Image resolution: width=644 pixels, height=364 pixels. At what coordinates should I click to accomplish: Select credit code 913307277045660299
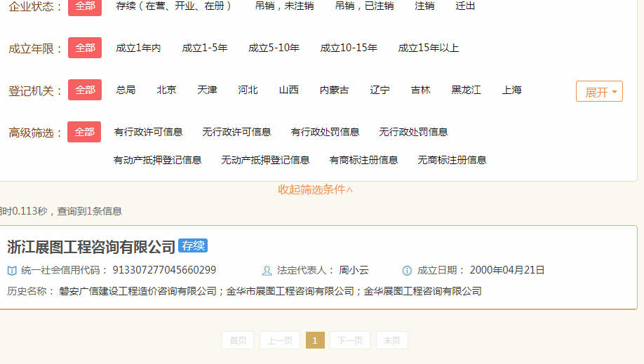164,270
